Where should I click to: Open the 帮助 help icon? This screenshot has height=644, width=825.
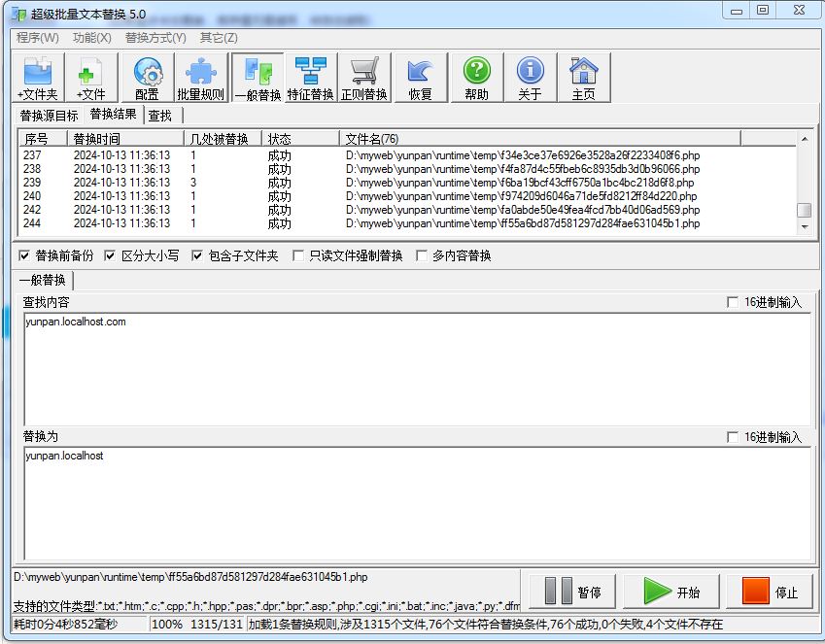(476, 78)
